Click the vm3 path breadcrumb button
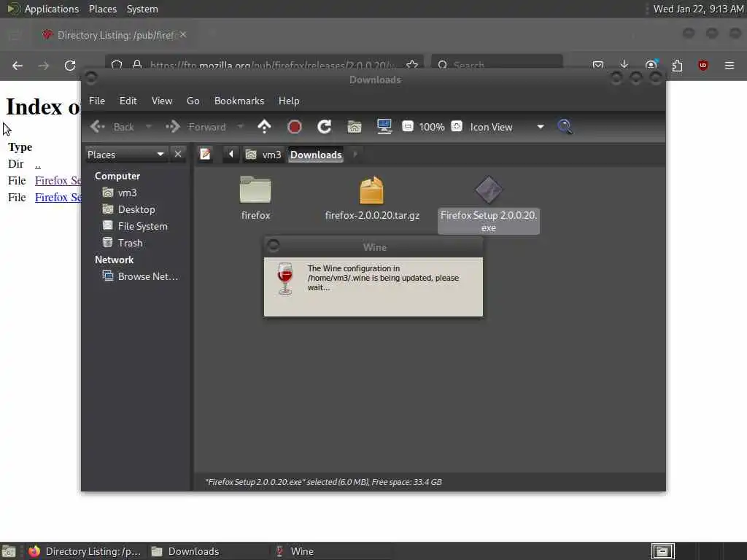The height and width of the screenshot is (560, 747). coord(264,155)
